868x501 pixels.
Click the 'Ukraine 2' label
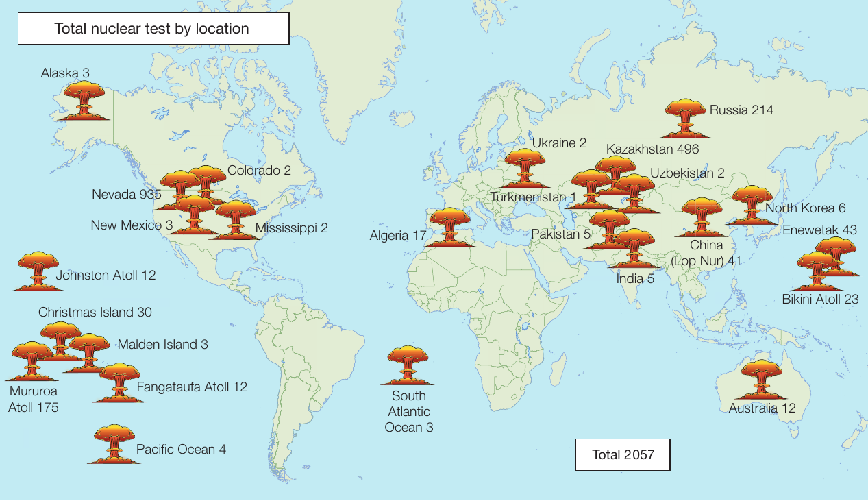pos(559,143)
